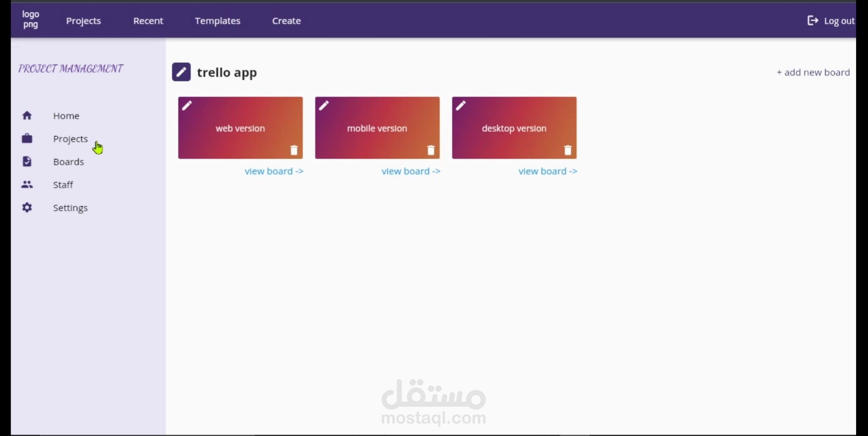Open the Create menu item
868x436 pixels.
(x=287, y=21)
